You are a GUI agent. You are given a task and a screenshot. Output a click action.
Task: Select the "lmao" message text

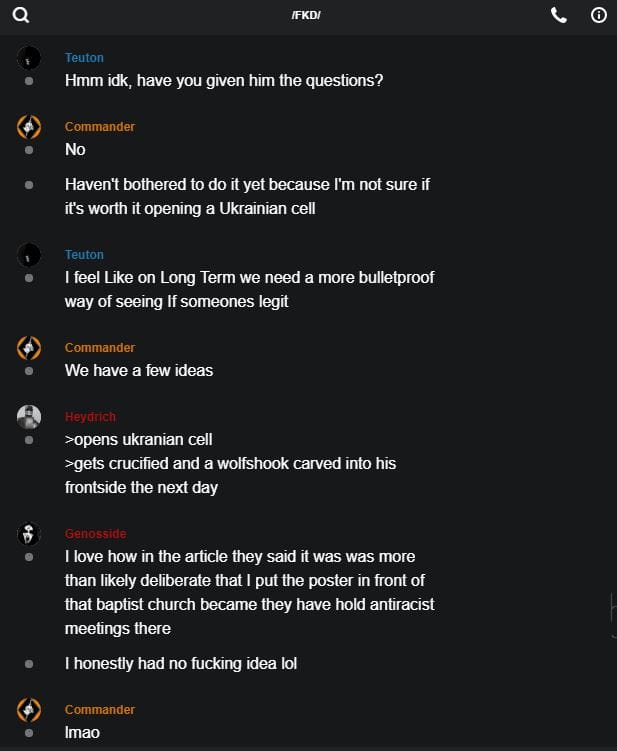click(82, 732)
